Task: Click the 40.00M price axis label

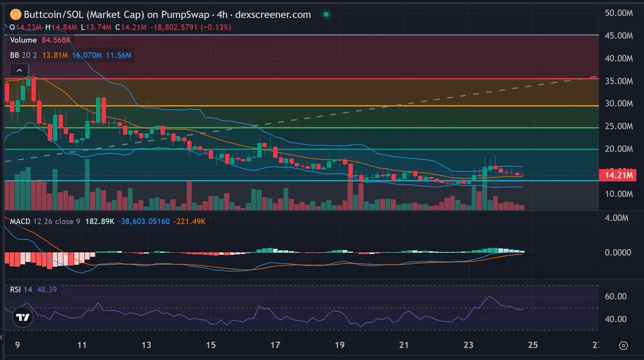Action: (x=619, y=58)
